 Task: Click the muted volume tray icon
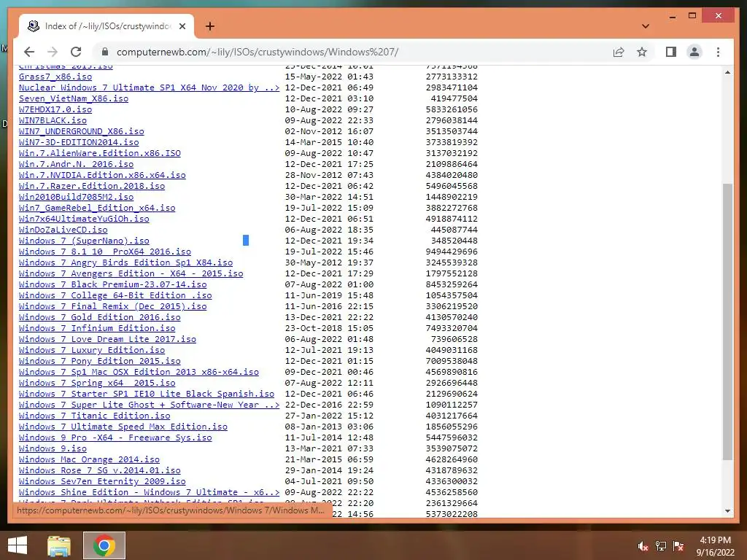[x=643, y=545]
